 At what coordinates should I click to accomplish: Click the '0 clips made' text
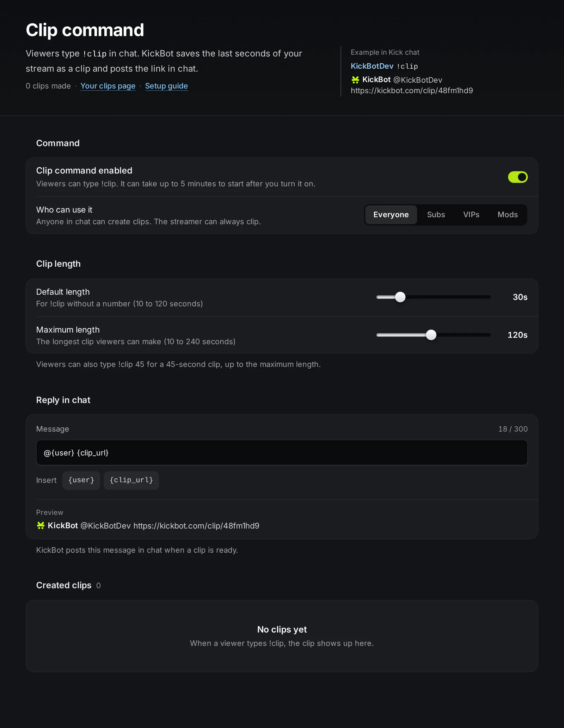pyautogui.click(x=48, y=86)
